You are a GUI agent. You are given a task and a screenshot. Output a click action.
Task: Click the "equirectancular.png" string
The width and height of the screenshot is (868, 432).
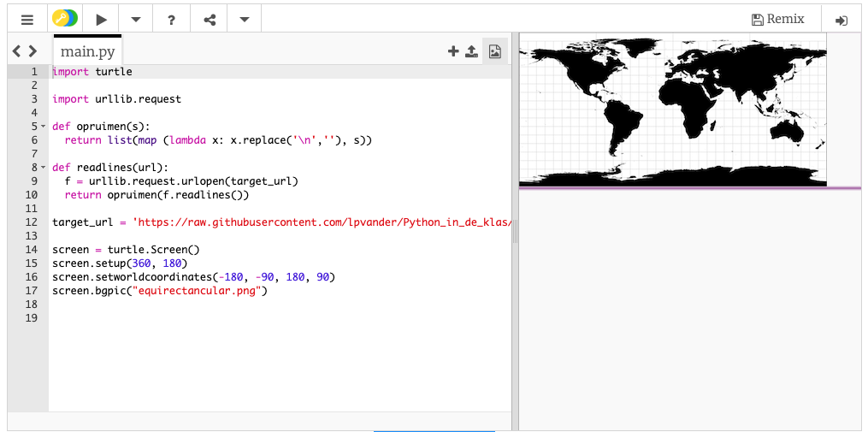(x=197, y=290)
